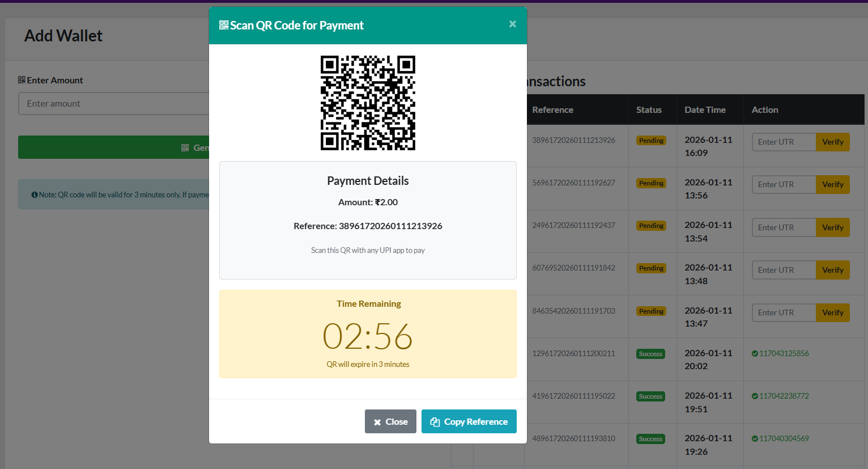Click the green check icon beside UTR 117042238772
This screenshot has width=868, height=469.
755,396
